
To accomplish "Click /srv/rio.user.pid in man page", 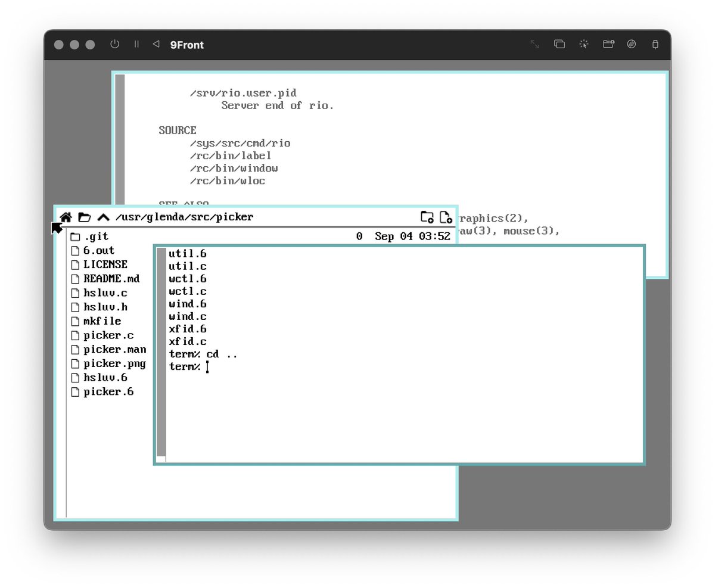I will pyautogui.click(x=243, y=94).
